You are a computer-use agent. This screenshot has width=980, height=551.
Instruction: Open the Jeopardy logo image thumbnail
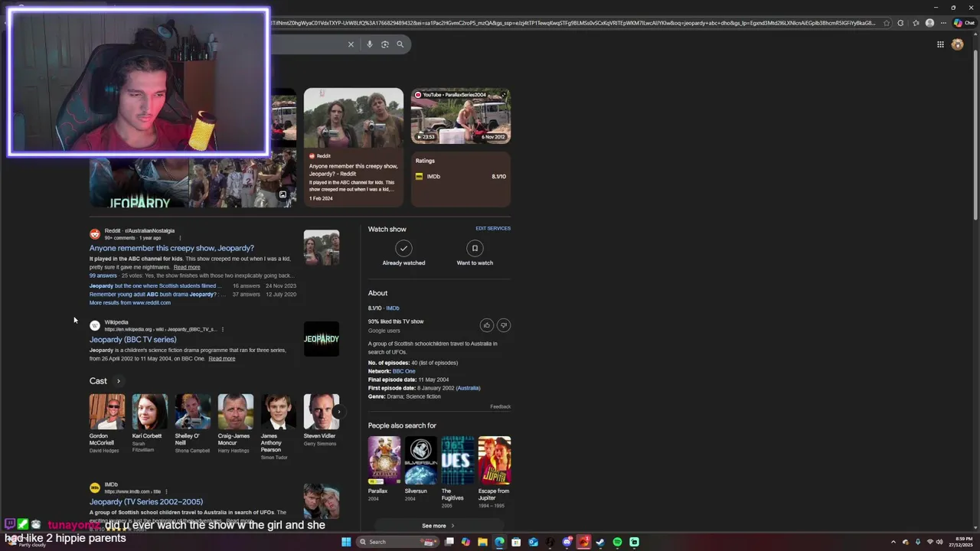322,339
